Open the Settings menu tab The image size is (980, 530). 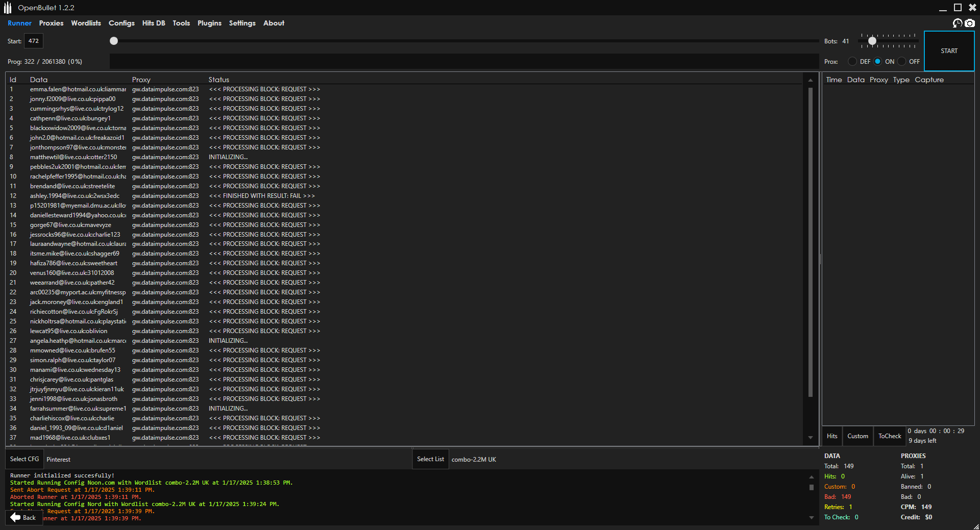coord(242,23)
